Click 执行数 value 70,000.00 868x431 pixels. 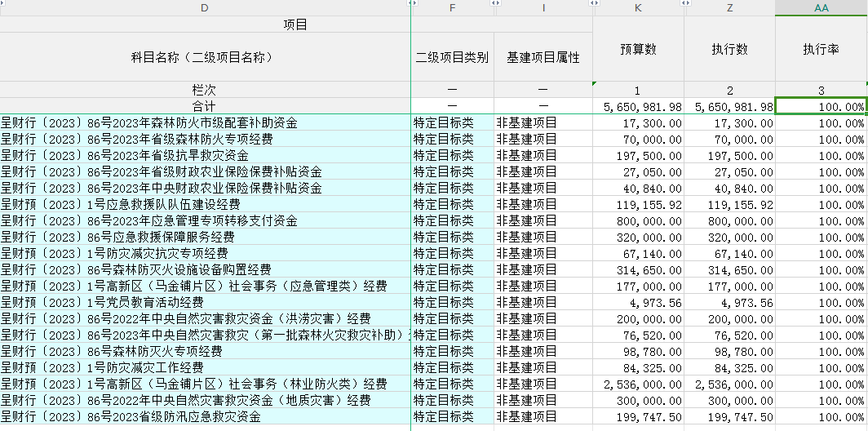729,139
